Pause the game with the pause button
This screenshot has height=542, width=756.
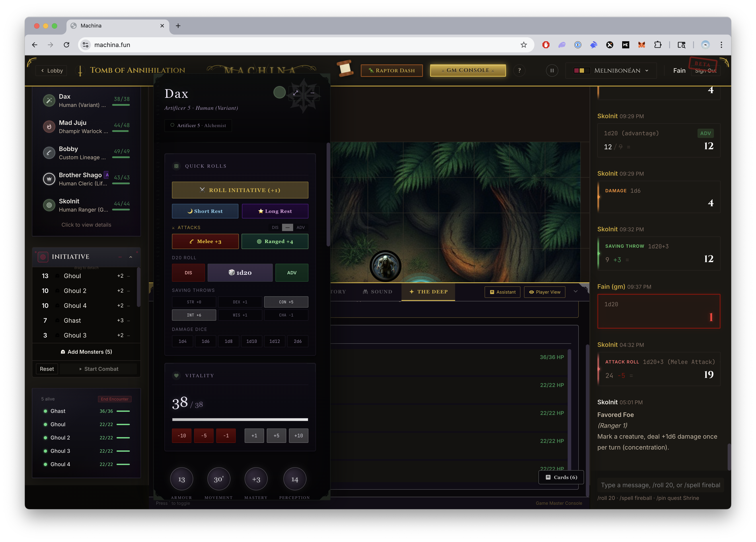coord(552,70)
